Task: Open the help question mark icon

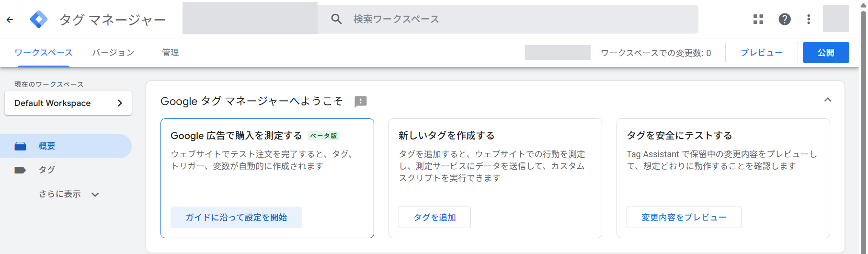Action: click(x=785, y=19)
